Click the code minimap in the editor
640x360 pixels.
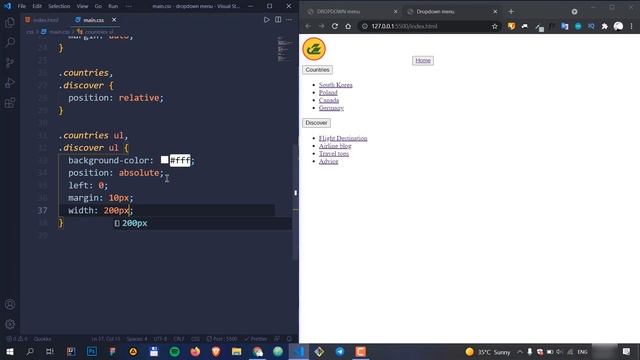tap(284, 49)
